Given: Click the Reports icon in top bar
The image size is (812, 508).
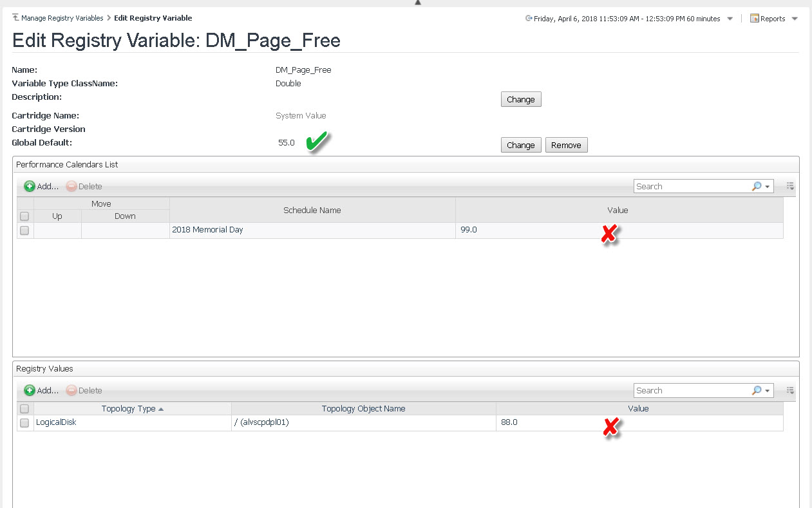Looking at the screenshot, I should (755, 19).
